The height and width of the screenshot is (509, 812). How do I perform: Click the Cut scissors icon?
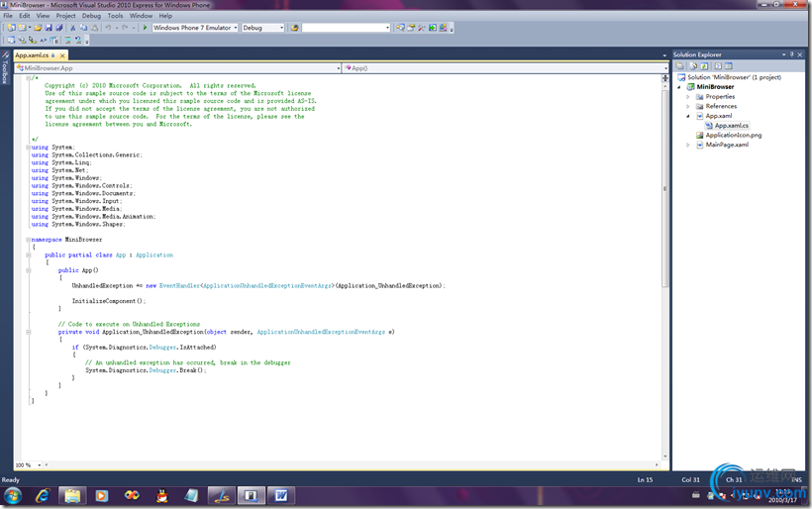tap(72, 28)
